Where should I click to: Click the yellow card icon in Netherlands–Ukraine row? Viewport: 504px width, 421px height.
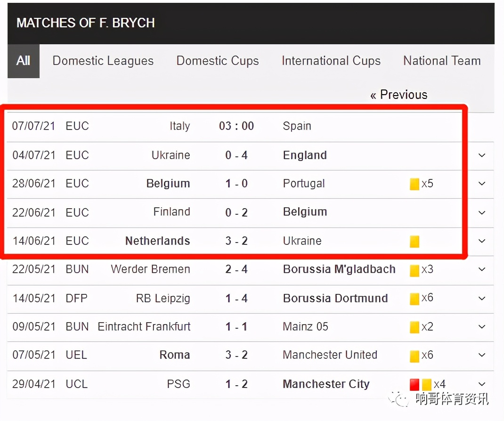pyautogui.click(x=415, y=242)
